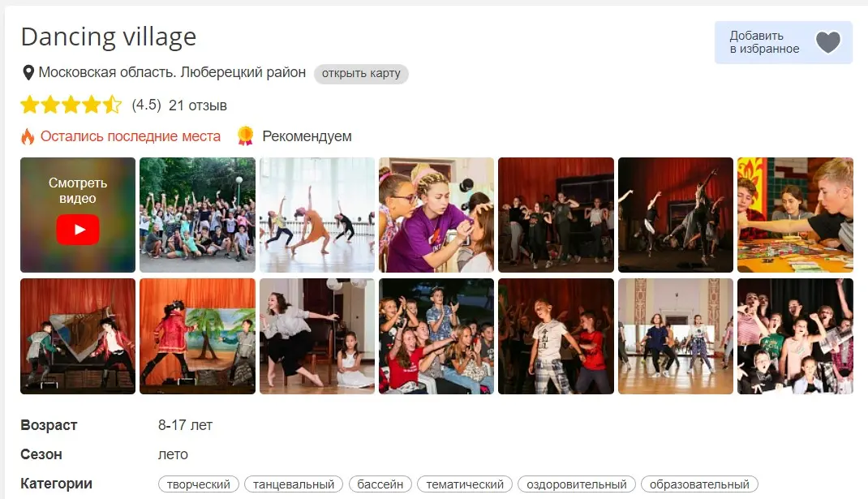Click the Остались последние места label

(131, 136)
